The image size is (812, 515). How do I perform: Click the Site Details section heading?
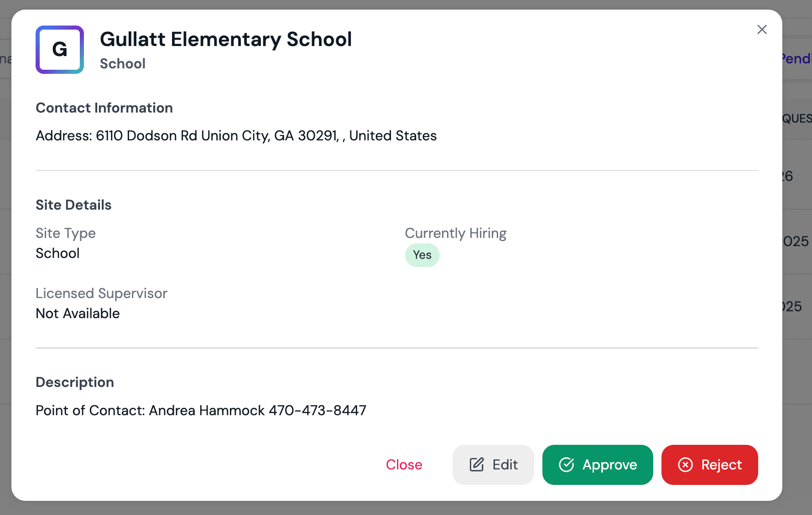click(73, 205)
